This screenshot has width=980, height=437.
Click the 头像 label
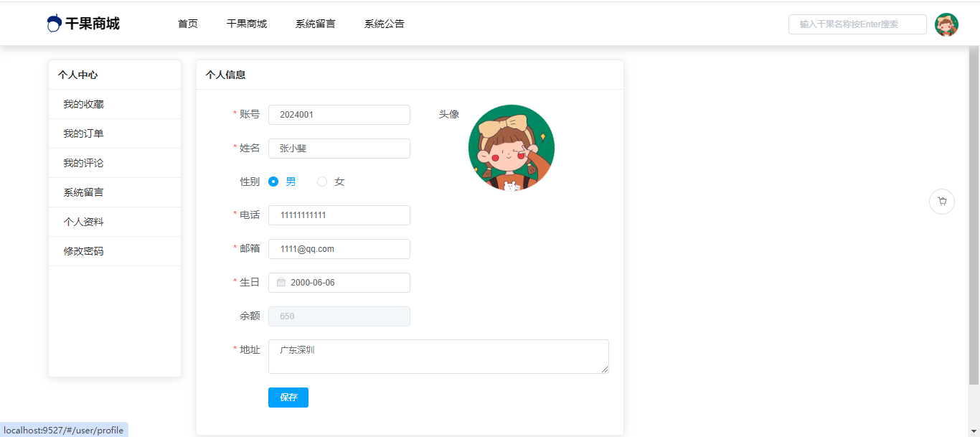[x=449, y=114]
